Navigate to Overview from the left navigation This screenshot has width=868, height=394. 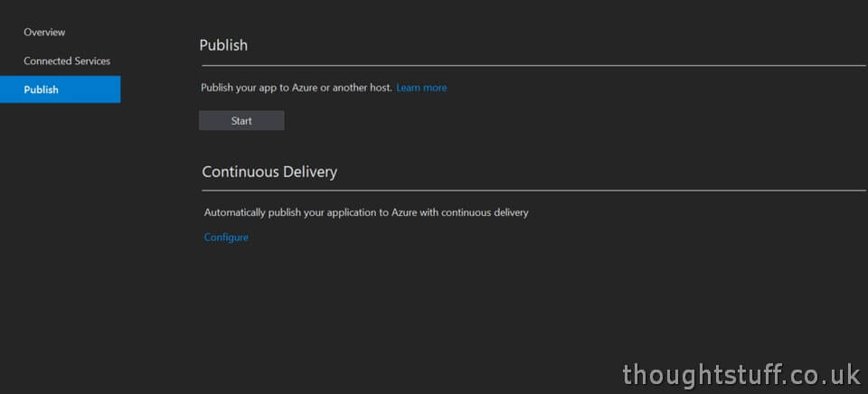(x=44, y=33)
